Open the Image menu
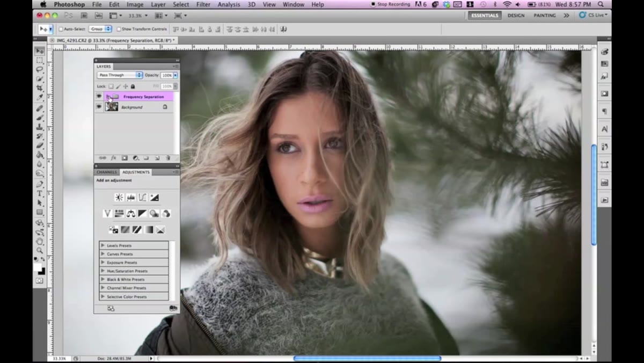Screen dimensions: 644x363 135,4
